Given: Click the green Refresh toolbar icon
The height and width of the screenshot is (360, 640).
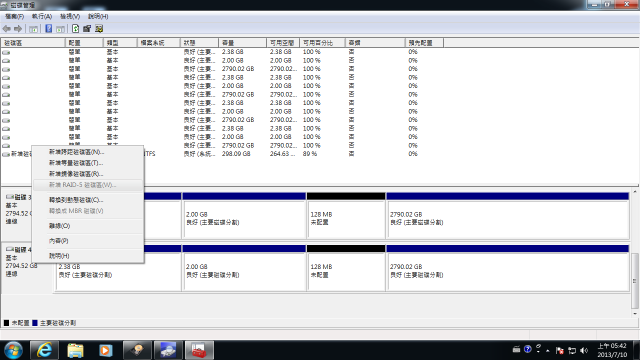Looking at the screenshot, I should click(76, 29).
